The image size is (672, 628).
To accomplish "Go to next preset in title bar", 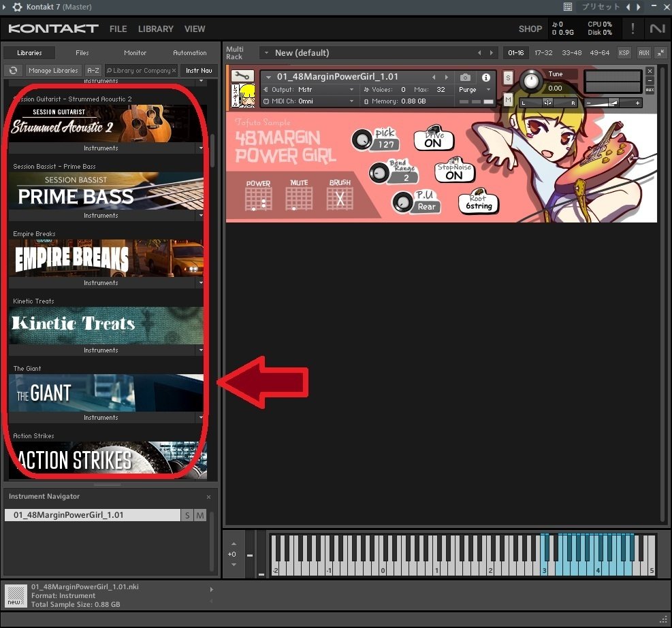I will [639, 7].
